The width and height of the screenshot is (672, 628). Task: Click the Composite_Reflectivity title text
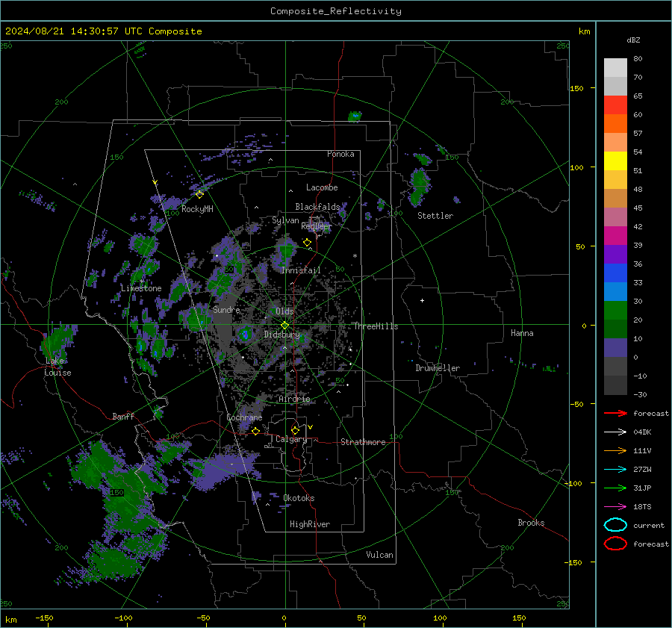click(336, 11)
